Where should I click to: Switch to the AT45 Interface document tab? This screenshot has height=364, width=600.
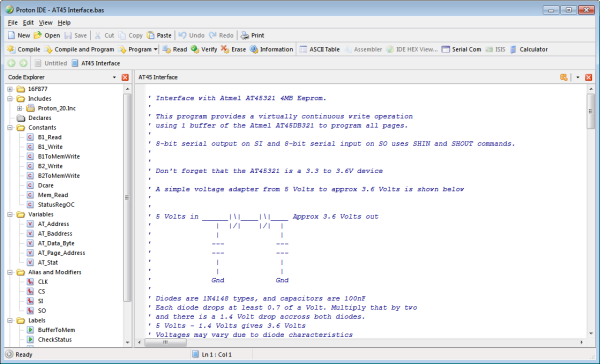(x=96, y=63)
